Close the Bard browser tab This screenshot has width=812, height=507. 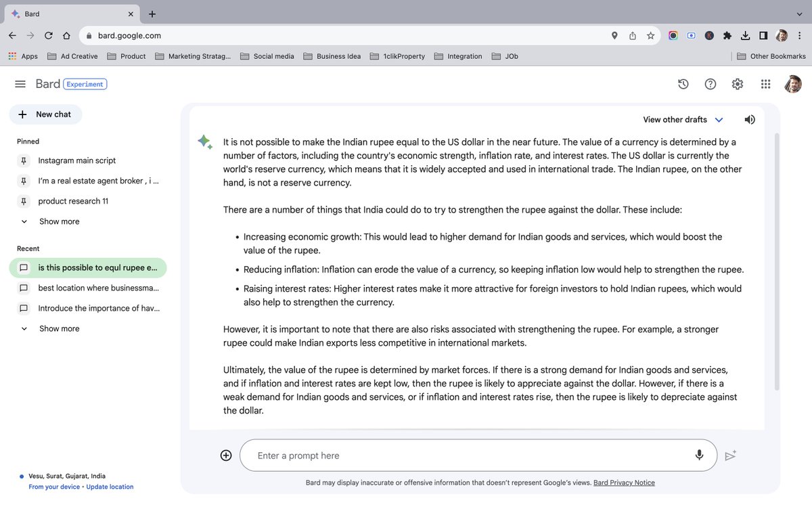(131, 14)
